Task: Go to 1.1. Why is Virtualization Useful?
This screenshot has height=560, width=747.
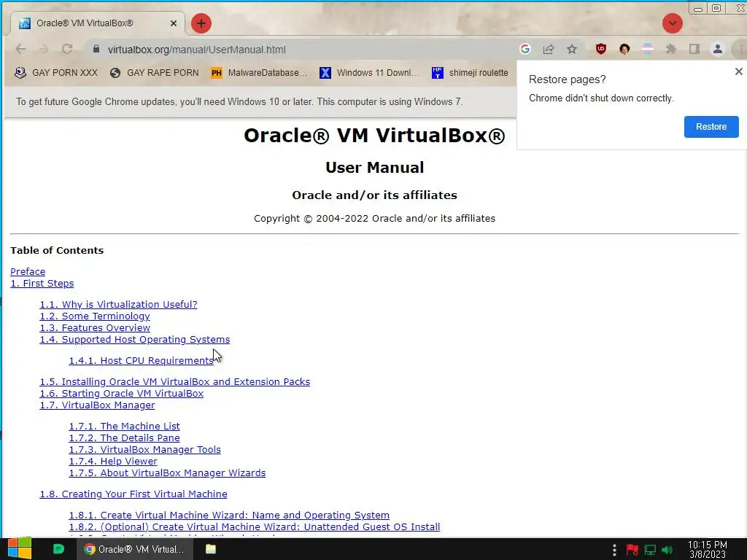Action: coord(118,304)
